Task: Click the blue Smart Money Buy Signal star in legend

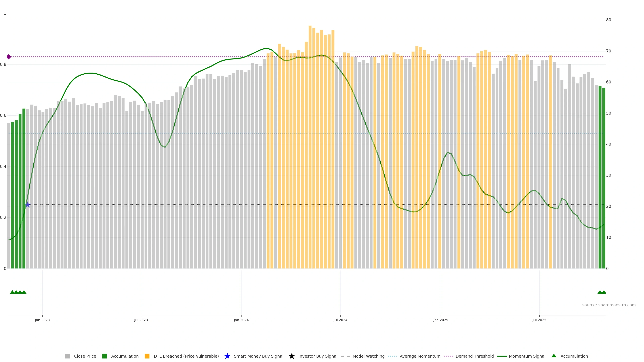Action: (227, 356)
